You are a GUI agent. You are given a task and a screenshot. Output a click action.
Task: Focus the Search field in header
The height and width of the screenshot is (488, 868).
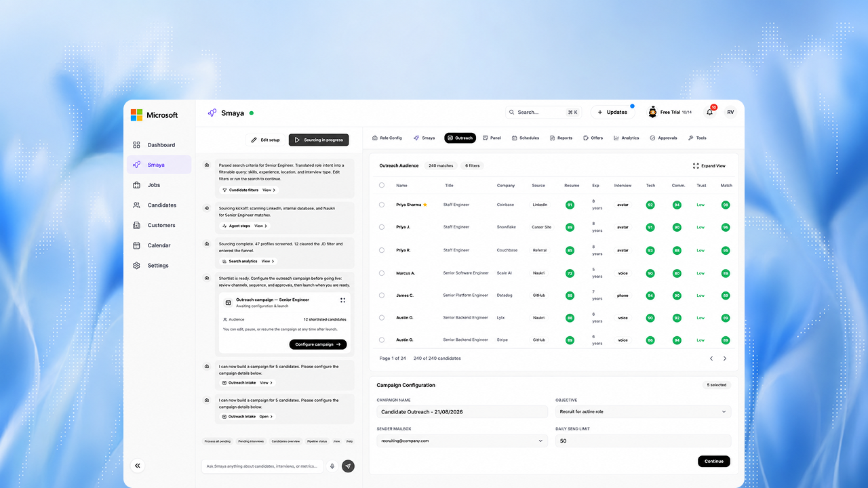[545, 113]
